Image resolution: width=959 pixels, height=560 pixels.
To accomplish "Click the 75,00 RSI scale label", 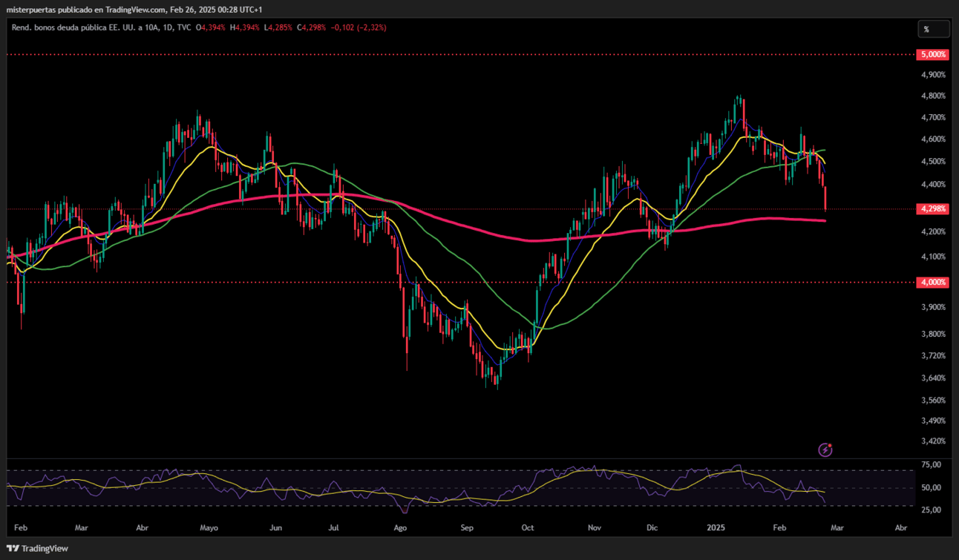I will pos(931,464).
